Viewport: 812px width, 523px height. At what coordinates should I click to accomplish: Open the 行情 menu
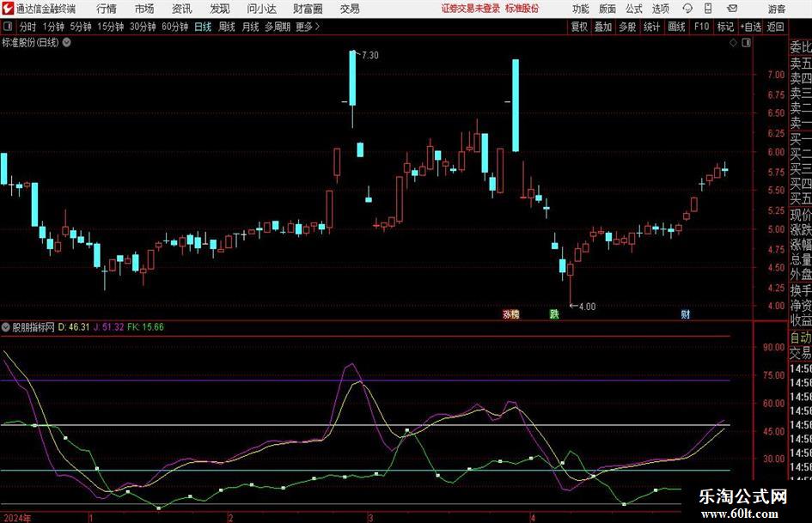tap(107, 9)
